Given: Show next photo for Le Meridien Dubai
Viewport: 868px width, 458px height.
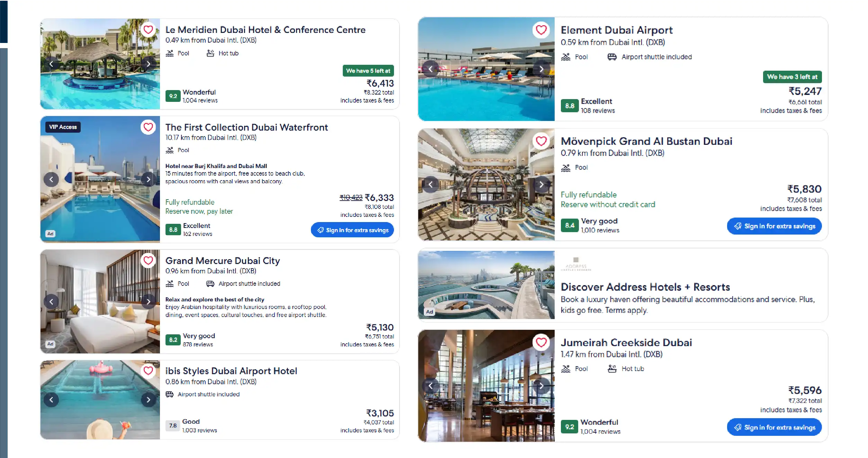Looking at the screenshot, I should [148, 64].
